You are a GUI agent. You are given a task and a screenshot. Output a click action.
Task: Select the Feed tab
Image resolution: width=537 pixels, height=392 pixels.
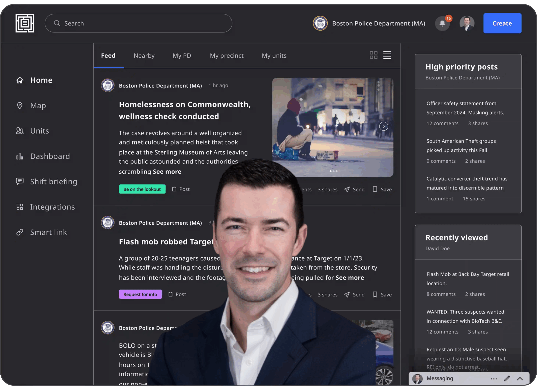click(108, 56)
